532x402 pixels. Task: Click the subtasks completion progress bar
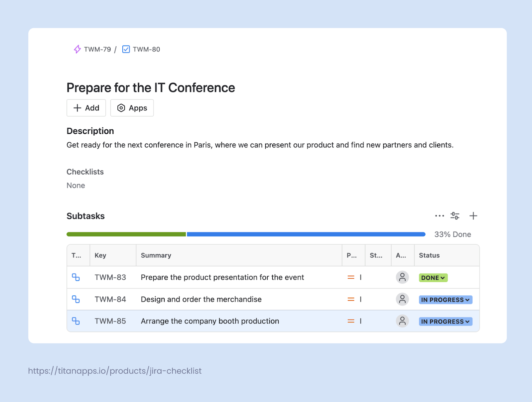pyautogui.click(x=246, y=234)
